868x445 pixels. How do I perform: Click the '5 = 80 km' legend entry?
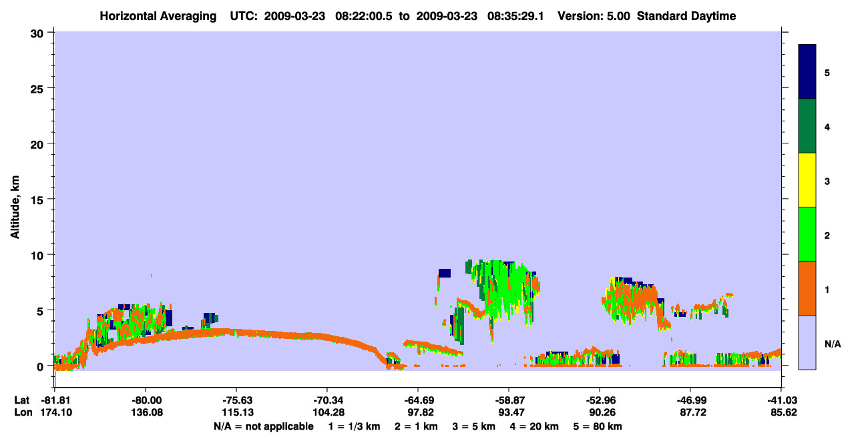[599, 426]
